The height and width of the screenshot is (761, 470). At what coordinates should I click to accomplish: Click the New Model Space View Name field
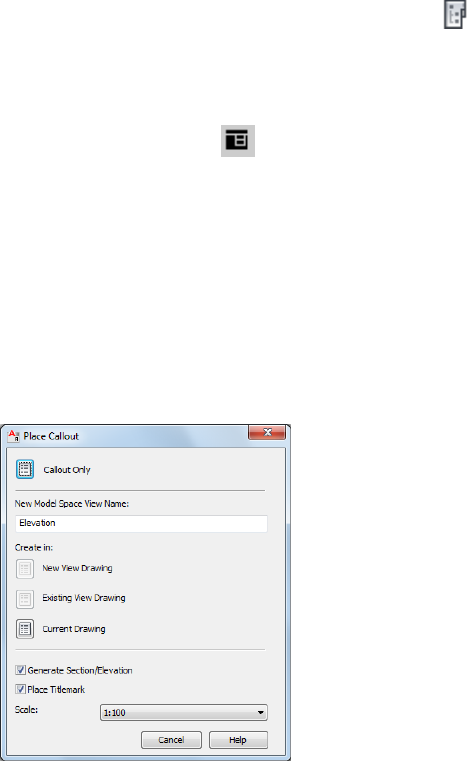(141, 523)
